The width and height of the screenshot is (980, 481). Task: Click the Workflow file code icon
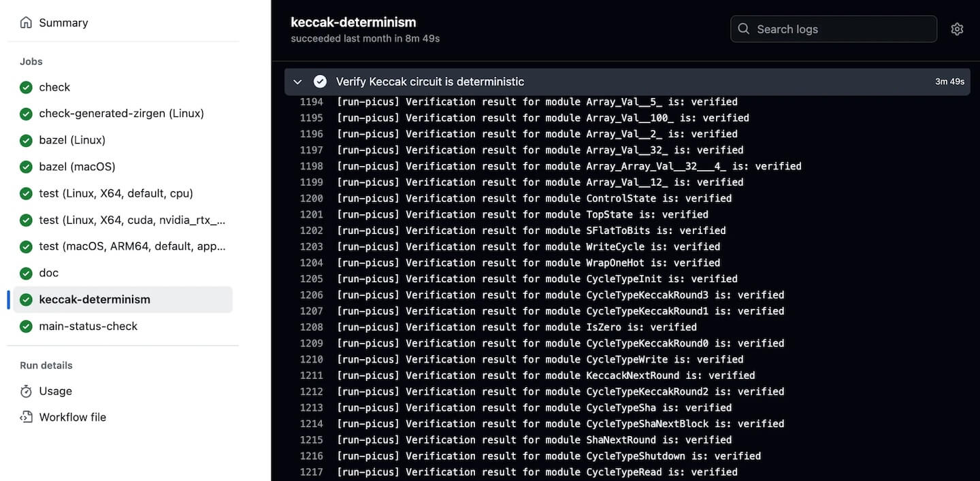(26, 417)
